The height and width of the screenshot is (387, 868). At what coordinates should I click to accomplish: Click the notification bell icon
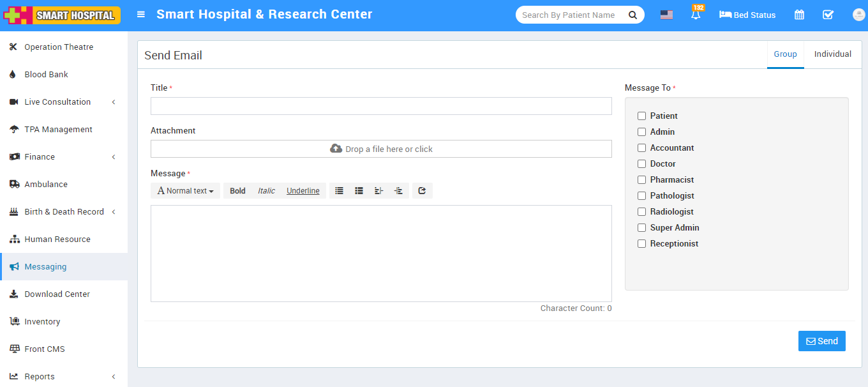point(696,15)
